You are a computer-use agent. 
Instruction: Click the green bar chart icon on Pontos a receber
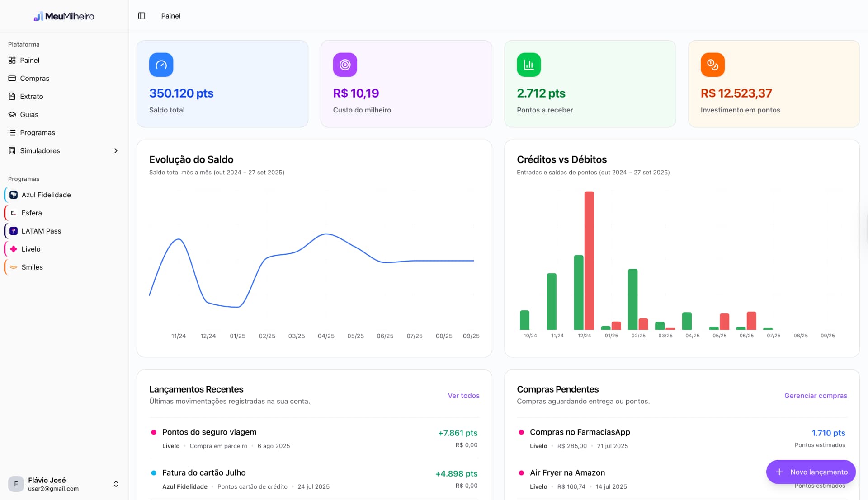pyautogui.click(x=528, y=65)
